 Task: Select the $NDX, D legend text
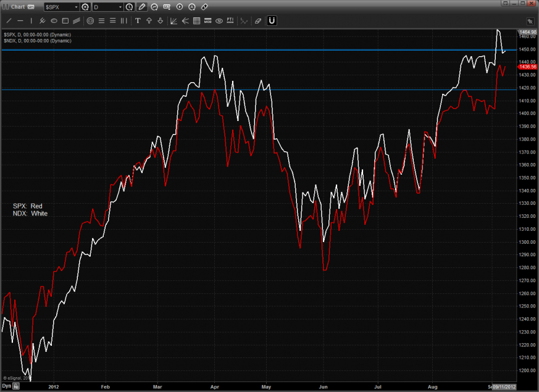(x=38, y=41)
